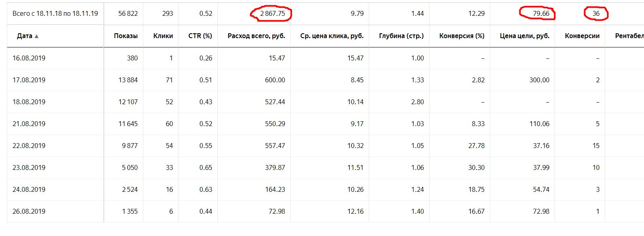Click the circled goal price 79.66
This screenshot has width=644, height=236.
pyautogui.click(x=541, y=13)
